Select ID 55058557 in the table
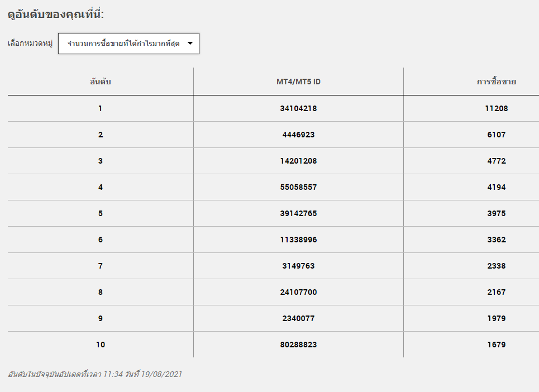 click(x=298, y=187)
